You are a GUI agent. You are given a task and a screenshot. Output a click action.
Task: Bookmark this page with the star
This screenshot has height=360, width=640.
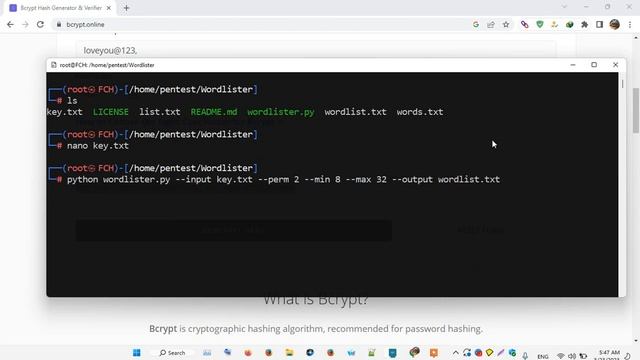click(506, 24)
